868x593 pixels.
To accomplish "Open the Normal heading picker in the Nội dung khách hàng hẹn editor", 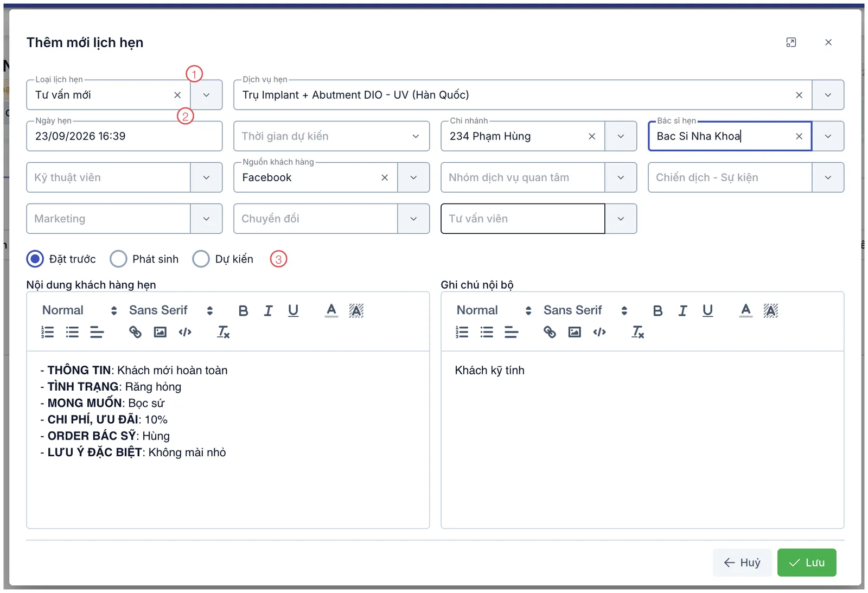I will tap(79, 310).
